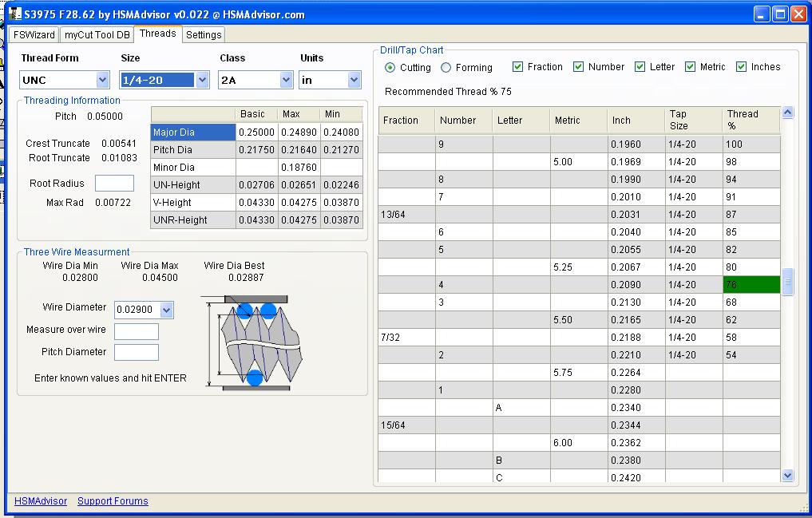Screen dimensions: 812x518
Task: Toggle the Metric checkbox
Action: [691, 67]
